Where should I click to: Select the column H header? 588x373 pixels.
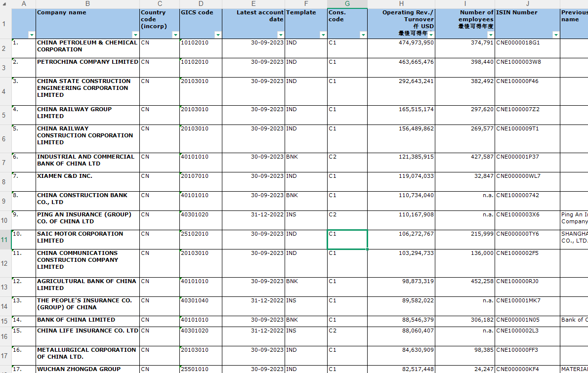point(401,4)
